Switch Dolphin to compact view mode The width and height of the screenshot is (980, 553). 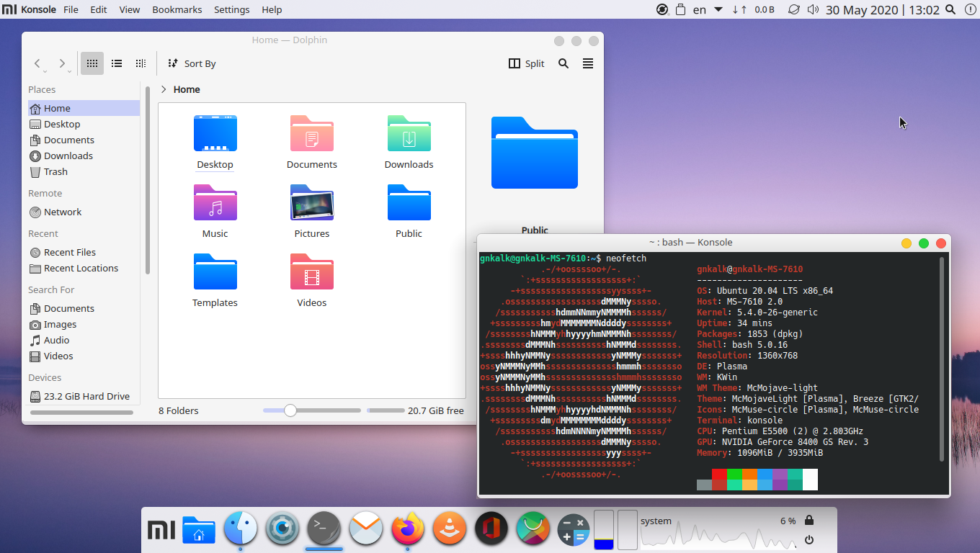pyautogui.click(x=116, y=63)
